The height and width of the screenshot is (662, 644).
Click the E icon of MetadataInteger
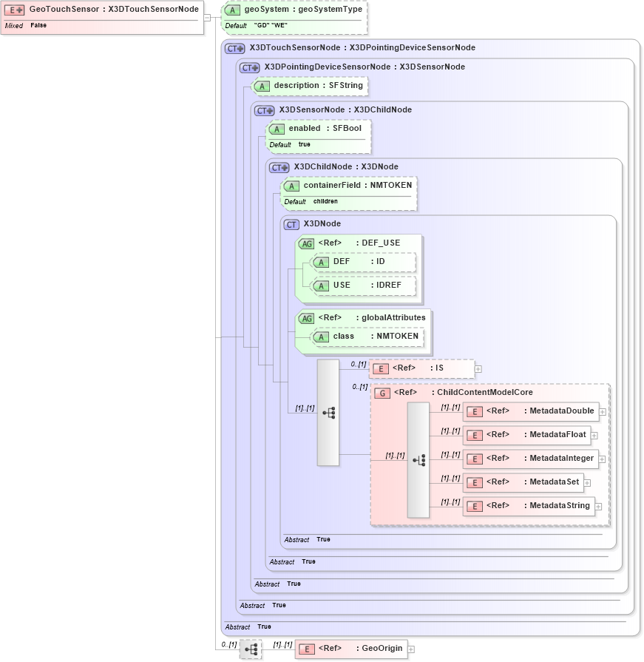(475, 459)
